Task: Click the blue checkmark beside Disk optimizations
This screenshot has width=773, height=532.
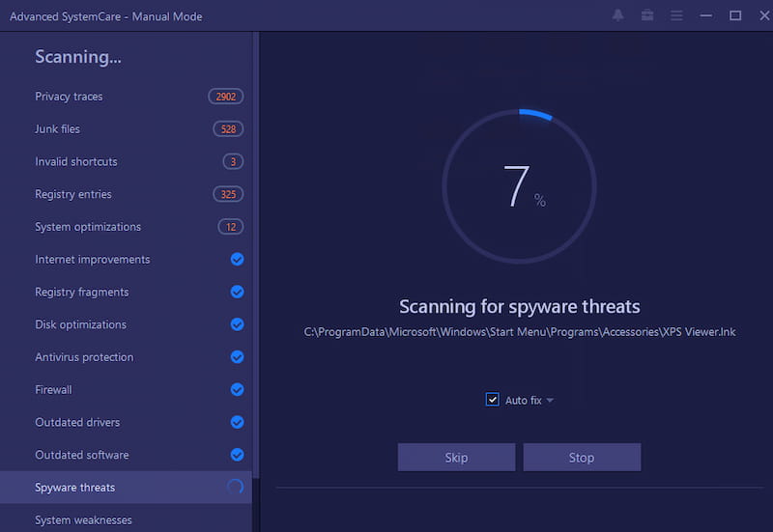Action: (x=237, y=324)
